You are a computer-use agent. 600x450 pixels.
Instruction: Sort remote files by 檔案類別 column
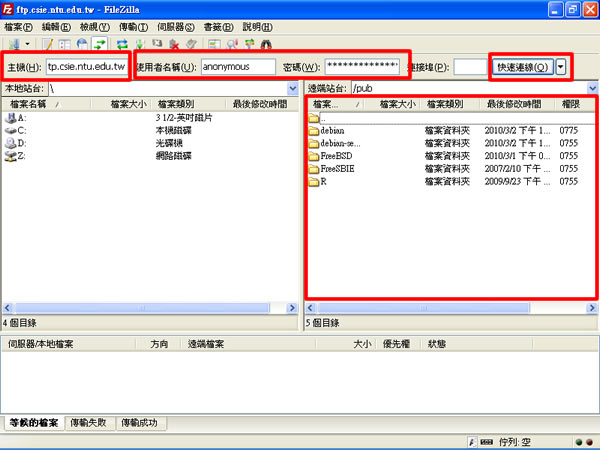(x=449, y=104)
